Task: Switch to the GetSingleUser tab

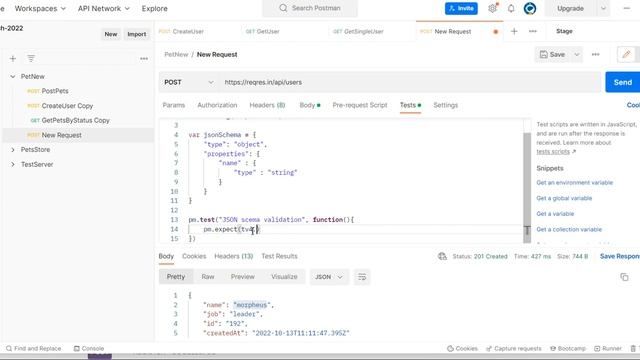Action: coord(358,31)
